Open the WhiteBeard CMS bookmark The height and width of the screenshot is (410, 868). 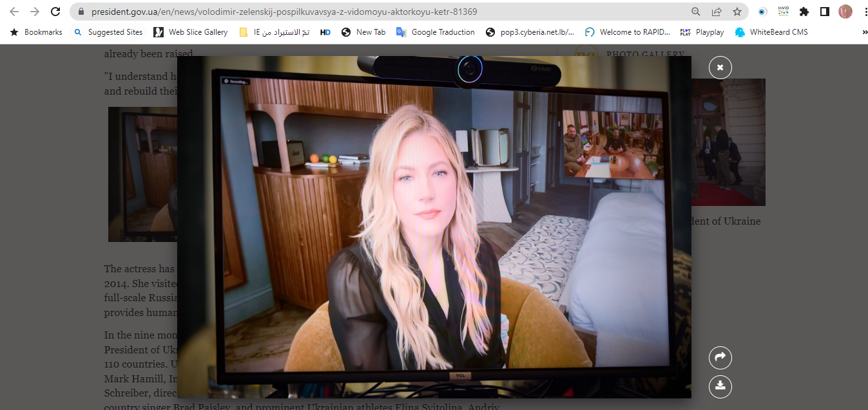tap(771, 32)
